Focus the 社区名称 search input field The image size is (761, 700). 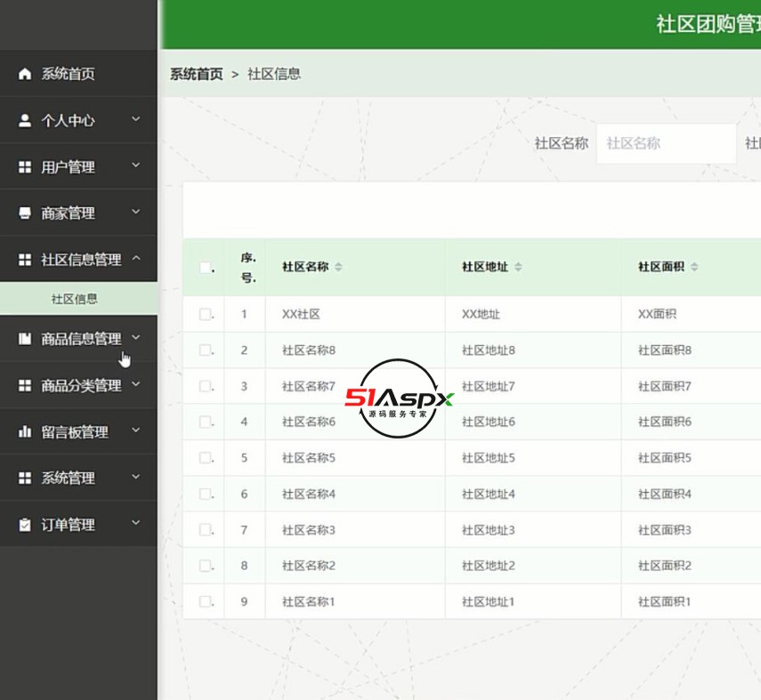[666, 143]
